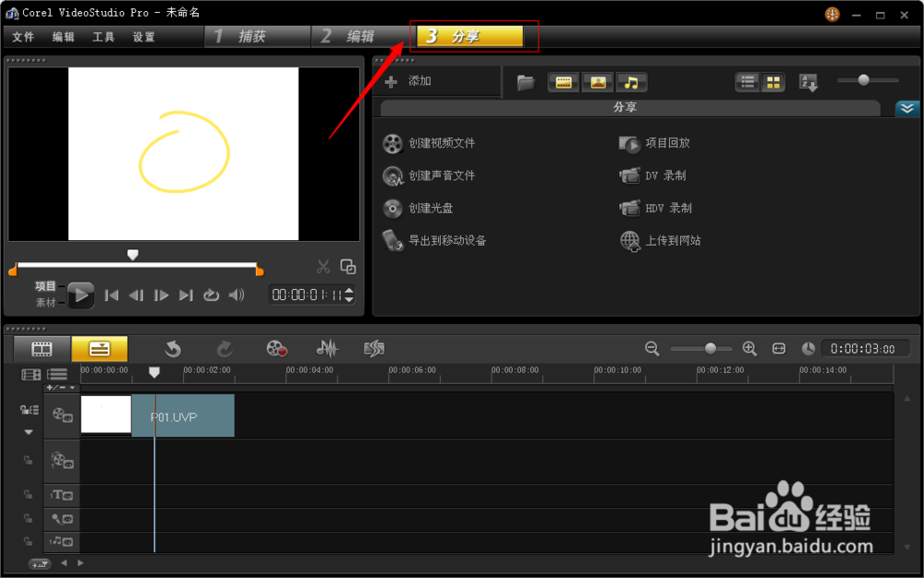The width and height of the screenshot is (924, 578).
Task: Select 素材 playback mode
Action: point(45,303)
